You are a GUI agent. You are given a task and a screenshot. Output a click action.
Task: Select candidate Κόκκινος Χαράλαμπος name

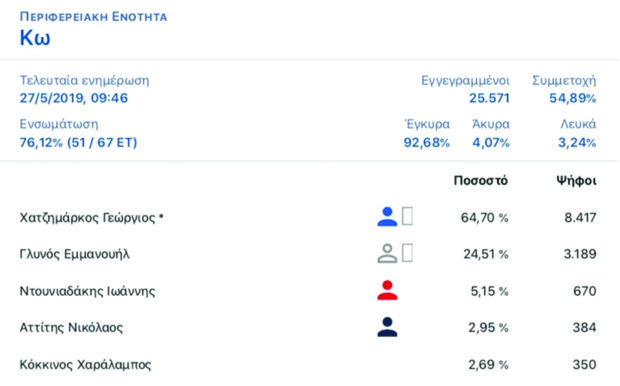point(85,364)
